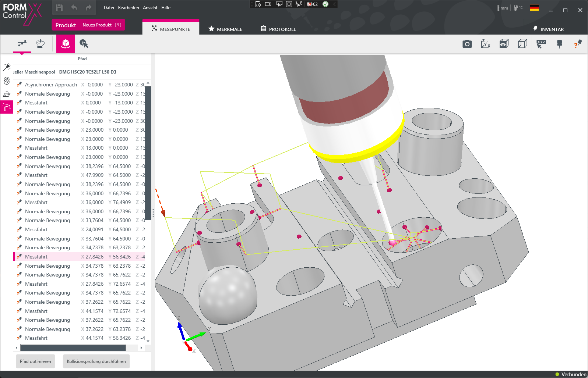588x378 pixels.
Task: Switch to the MERKMALE tab
Action: pos(225,29)
